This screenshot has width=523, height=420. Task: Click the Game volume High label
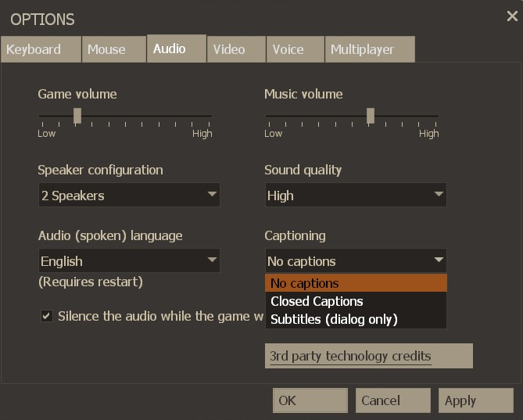pyautogui.click(x=202, y=134)
